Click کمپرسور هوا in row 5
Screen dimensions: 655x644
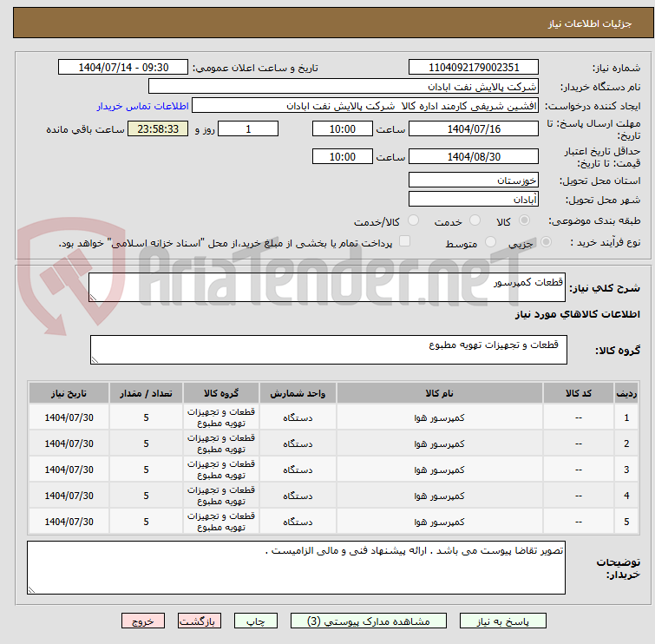pos(440,522)
